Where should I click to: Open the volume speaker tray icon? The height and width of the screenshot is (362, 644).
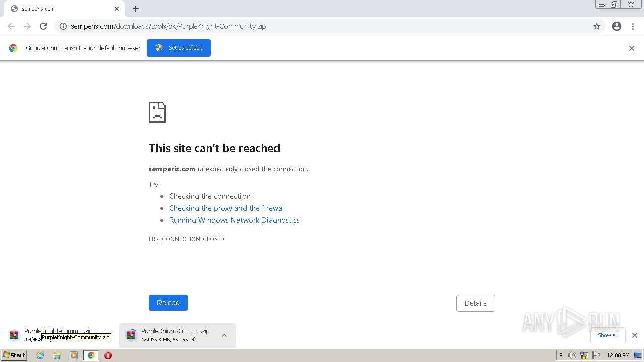[x=572, y=355]
